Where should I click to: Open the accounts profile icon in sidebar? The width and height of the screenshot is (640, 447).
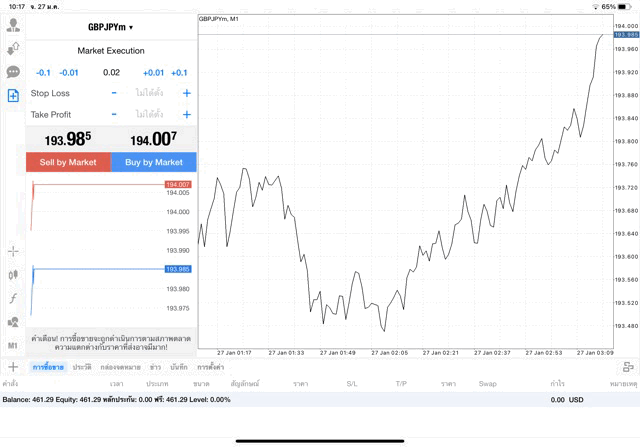(13, 24)
